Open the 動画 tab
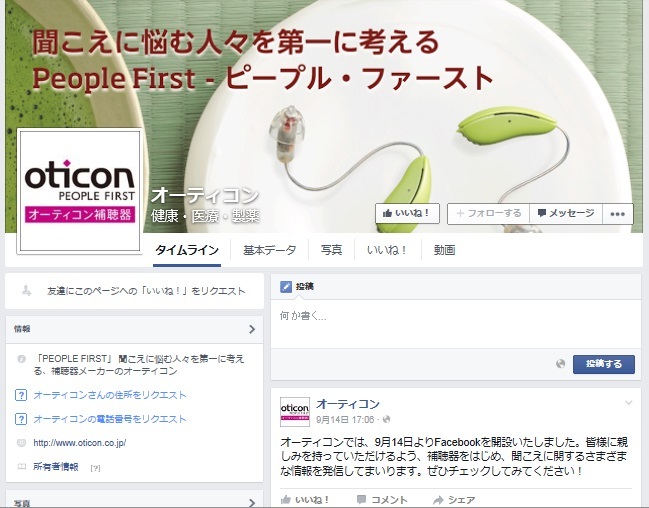This screenshot has height=508, width=649. pos(445,250)
